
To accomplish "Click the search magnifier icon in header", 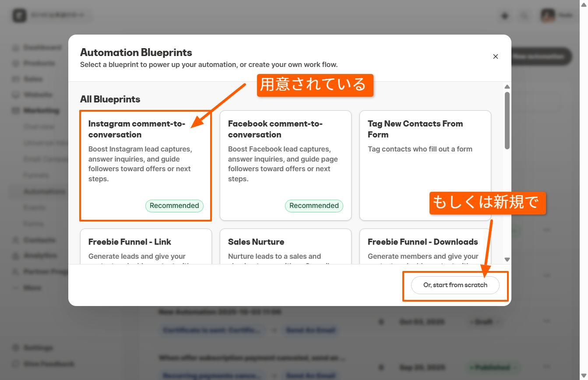I will (x=524, y=16).
